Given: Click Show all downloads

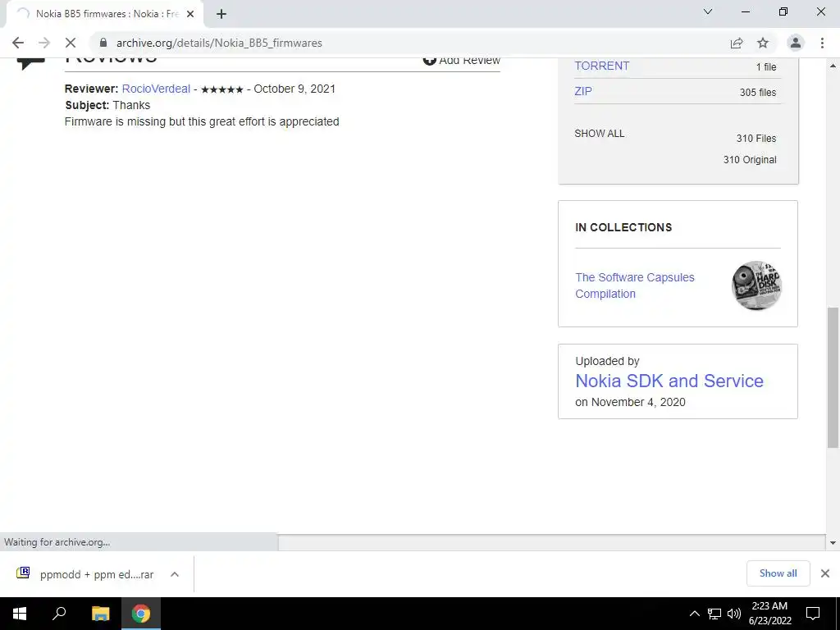Looking at the screenshot, I should coord(778,573).
